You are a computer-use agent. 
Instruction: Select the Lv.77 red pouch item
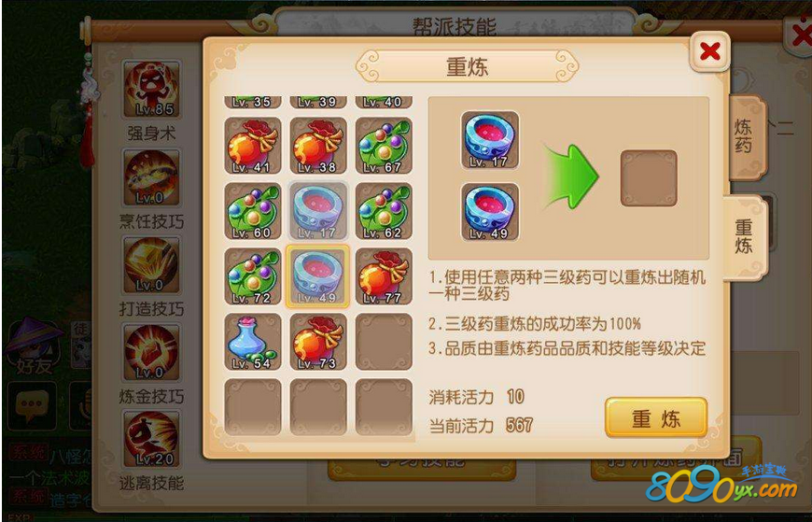click(384, 276)
